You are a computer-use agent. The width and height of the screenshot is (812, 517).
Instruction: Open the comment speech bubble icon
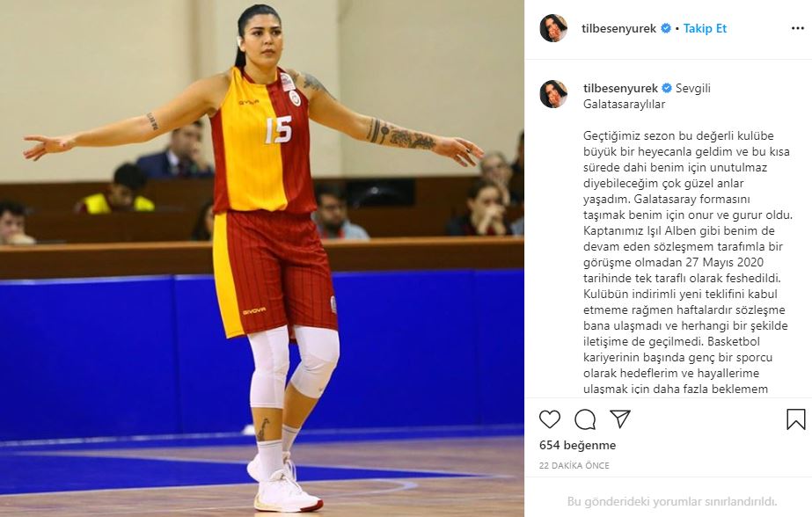click(x=585, y=419)
